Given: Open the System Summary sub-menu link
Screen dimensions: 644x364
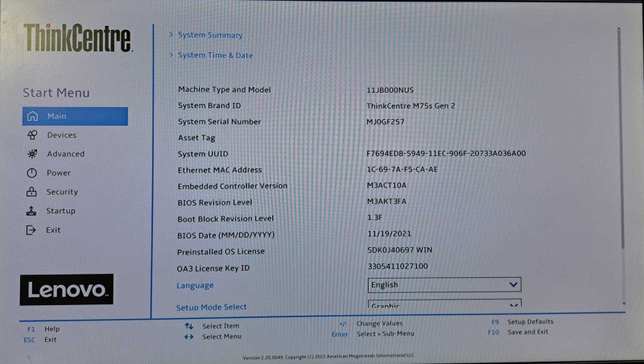Looking at the screenshot, I should pos(210,35).
